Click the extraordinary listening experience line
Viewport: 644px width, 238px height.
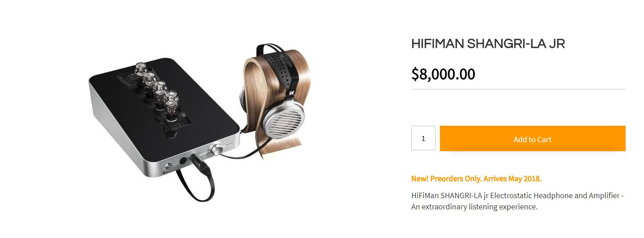pyautogui.click(x=474, y=207)
